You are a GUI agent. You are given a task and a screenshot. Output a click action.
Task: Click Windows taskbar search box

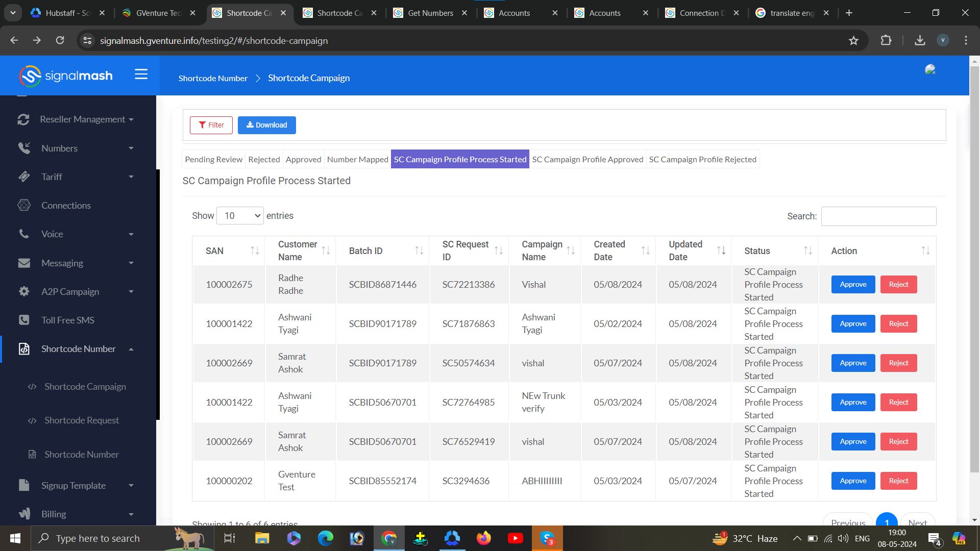click(122, 538)
